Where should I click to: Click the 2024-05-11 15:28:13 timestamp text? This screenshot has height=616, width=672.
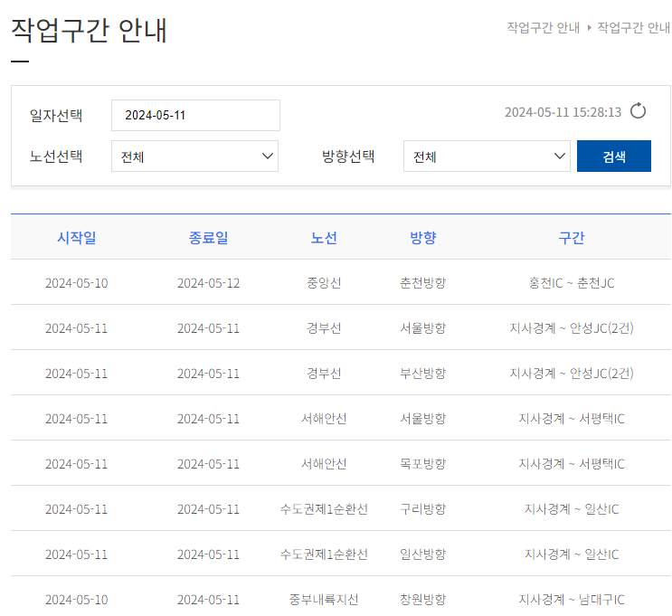click(x=563, y=112)
